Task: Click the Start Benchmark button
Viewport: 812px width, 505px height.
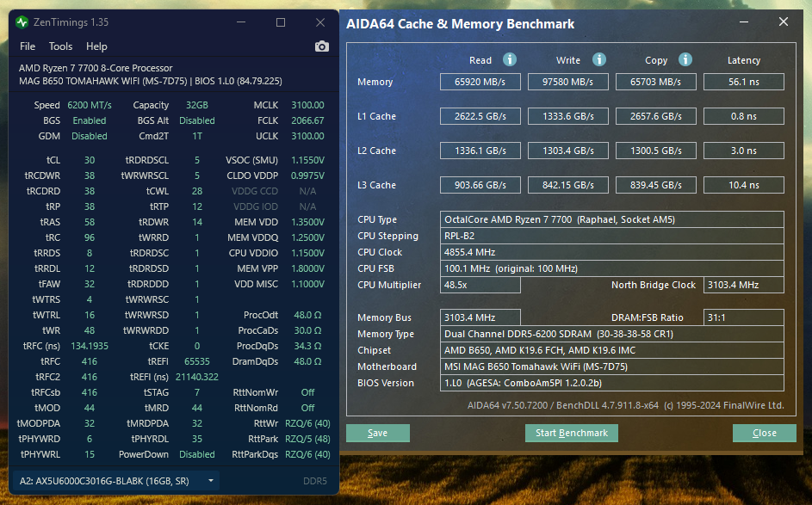Action: tap(571, 433)
